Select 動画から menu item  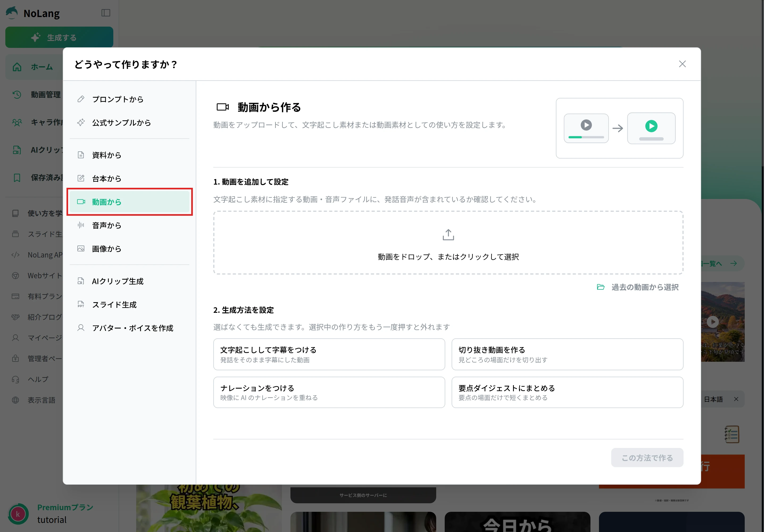(129, 202)
